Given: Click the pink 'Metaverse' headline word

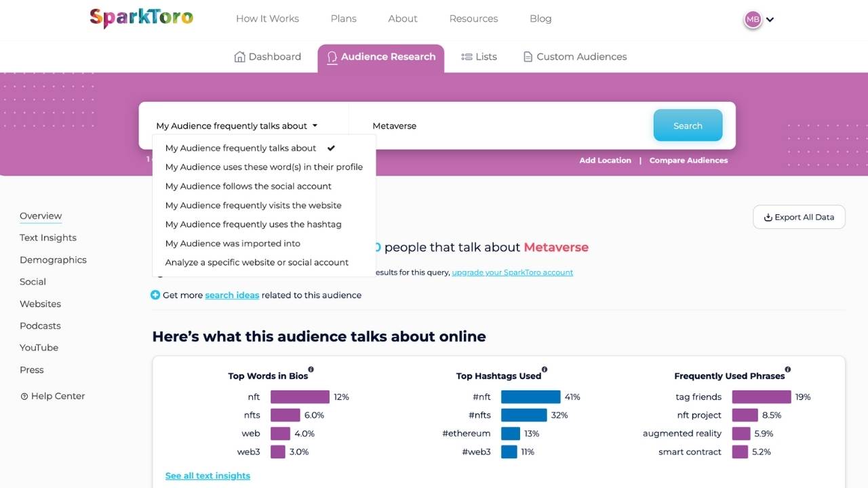Looking at the screenshot, I should coord(556,247).
